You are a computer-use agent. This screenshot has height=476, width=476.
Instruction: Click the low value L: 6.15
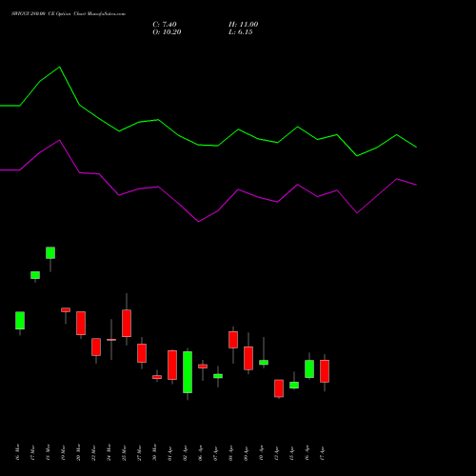pos(241,32)
